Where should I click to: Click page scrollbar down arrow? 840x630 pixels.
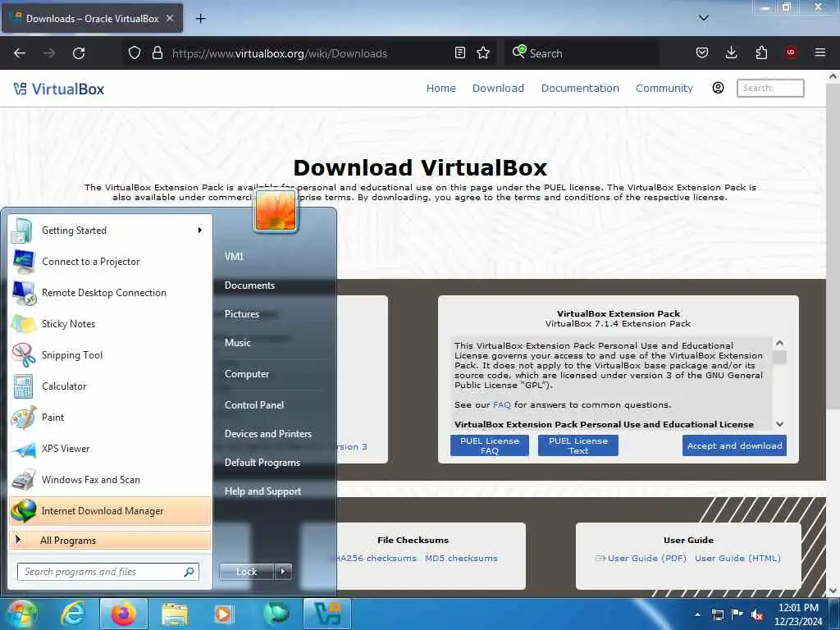pos(833,591)
